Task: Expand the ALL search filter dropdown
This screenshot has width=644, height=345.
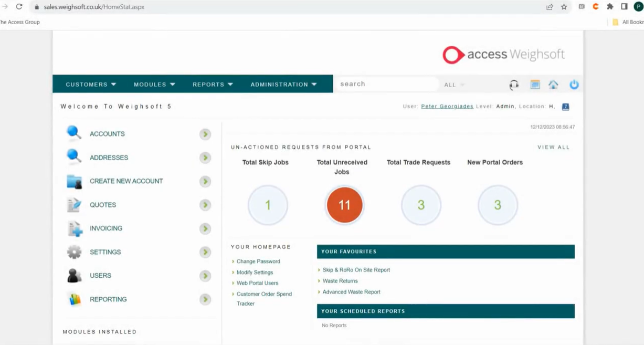Action: (453, 85)
